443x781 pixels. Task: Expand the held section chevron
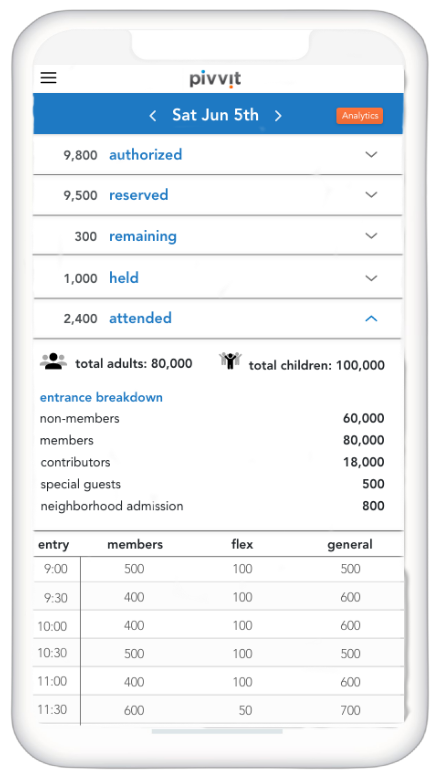[x=371, y=278]
